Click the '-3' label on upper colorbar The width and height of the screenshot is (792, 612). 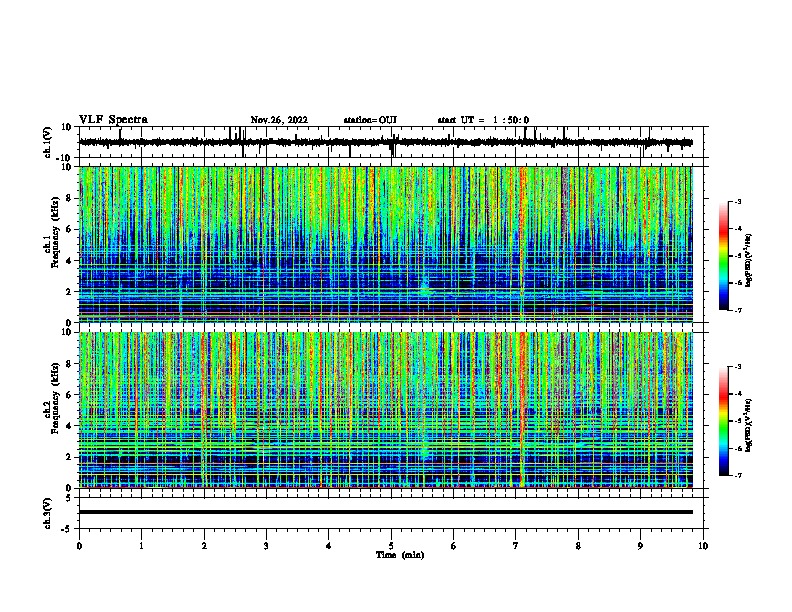click(738, 201)
